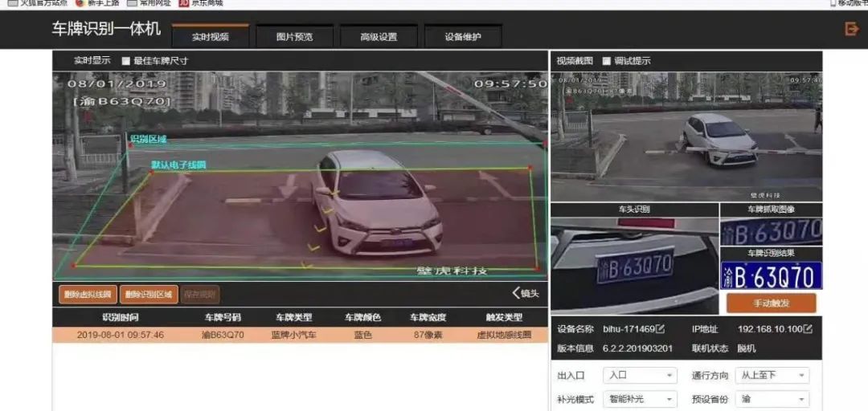Enable 最佳车牌尺寸 checkbox

[x=125, y=61]
